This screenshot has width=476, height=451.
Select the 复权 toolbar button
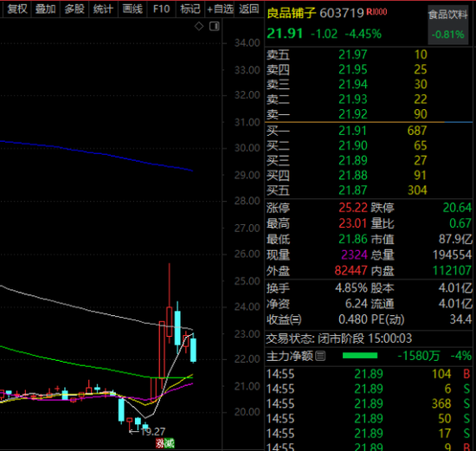[x=17, y=10]
